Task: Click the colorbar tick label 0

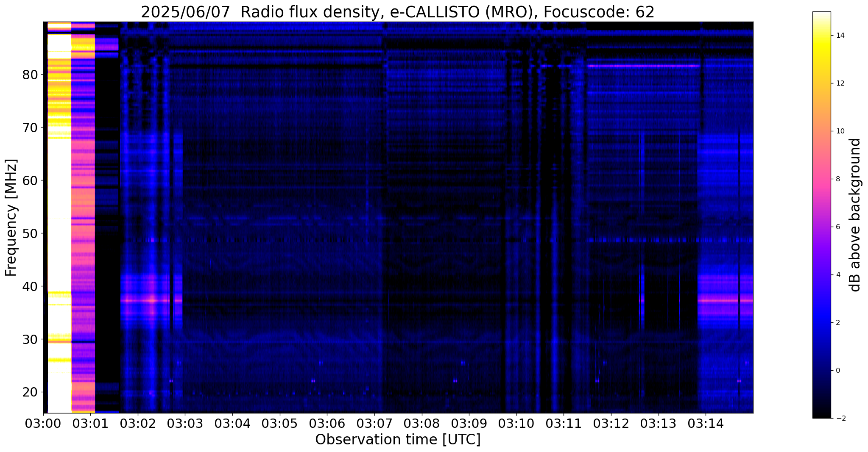Action: (838, 371)
